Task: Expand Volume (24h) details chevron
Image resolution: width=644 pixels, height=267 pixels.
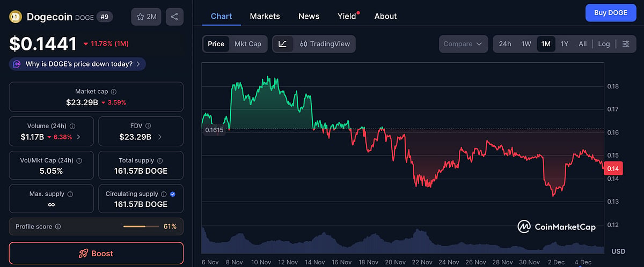Action: coord(79,137)
